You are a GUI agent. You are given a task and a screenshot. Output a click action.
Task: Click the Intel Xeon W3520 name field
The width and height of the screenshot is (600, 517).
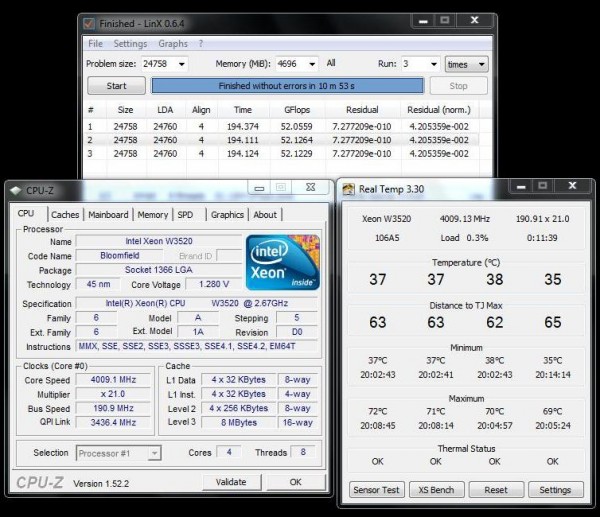pos(159,241)
